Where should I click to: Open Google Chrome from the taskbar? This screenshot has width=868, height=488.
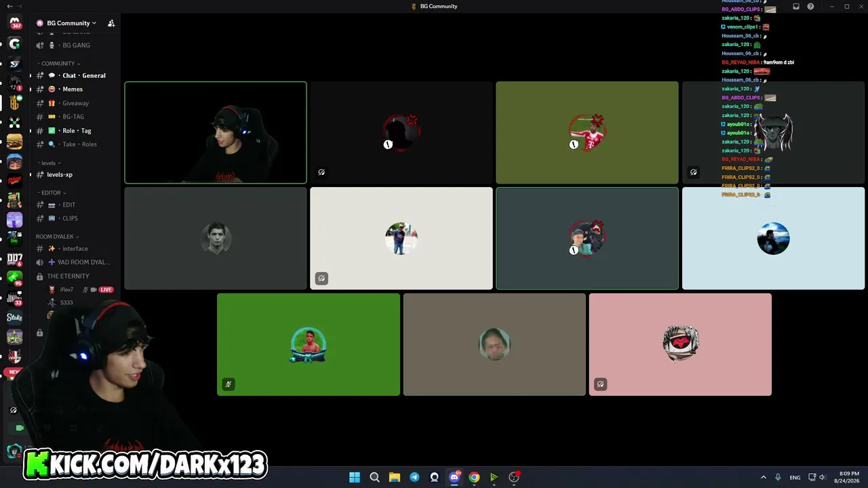click(474, 477)
